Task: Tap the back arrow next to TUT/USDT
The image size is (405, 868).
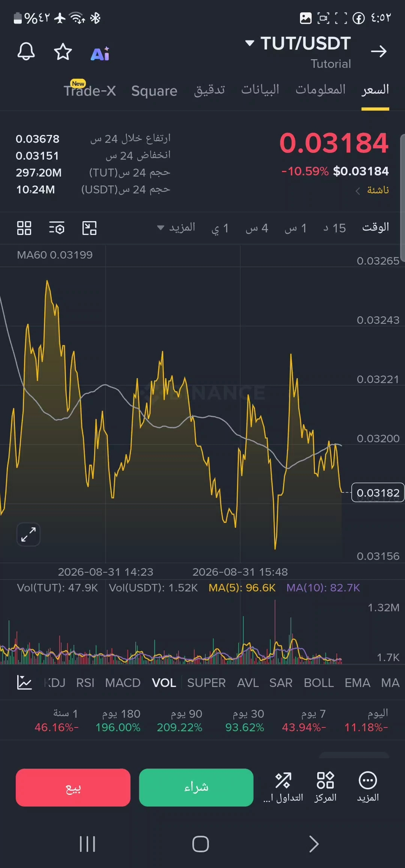Action: click(x=378, y=51)
